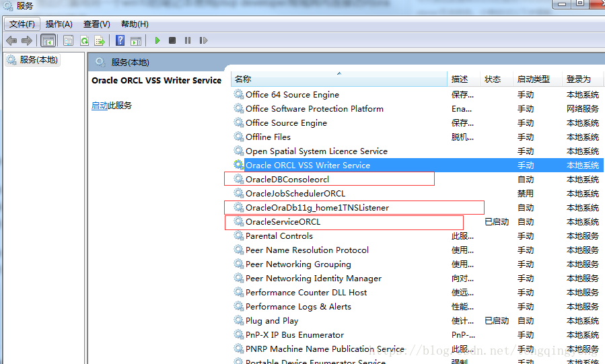Open the 操作(A) menu
605x364 pixels.
(59, 24)
